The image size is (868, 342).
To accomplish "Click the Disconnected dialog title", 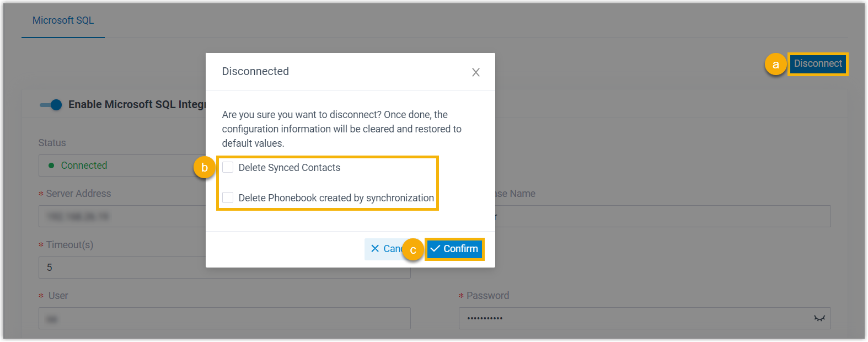I will [x=255, y=71].
